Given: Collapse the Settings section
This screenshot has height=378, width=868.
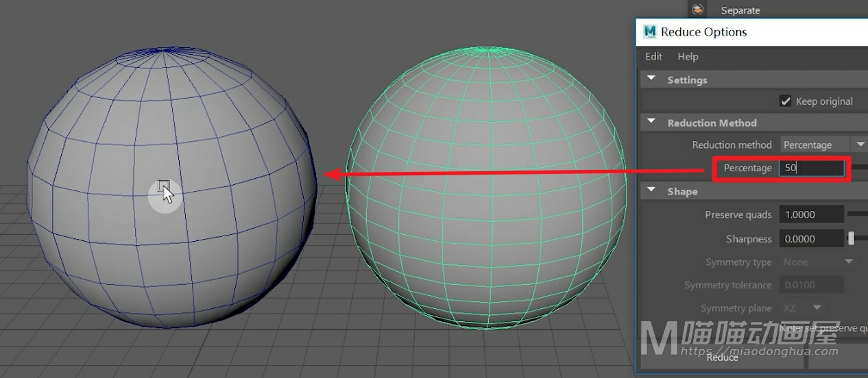Looking at the screenshot, I should (x=651, y=79).
